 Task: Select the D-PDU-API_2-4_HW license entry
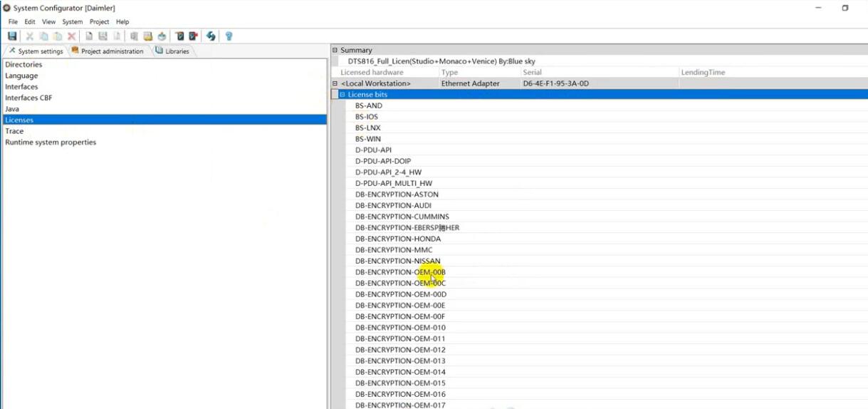point(389,172)
